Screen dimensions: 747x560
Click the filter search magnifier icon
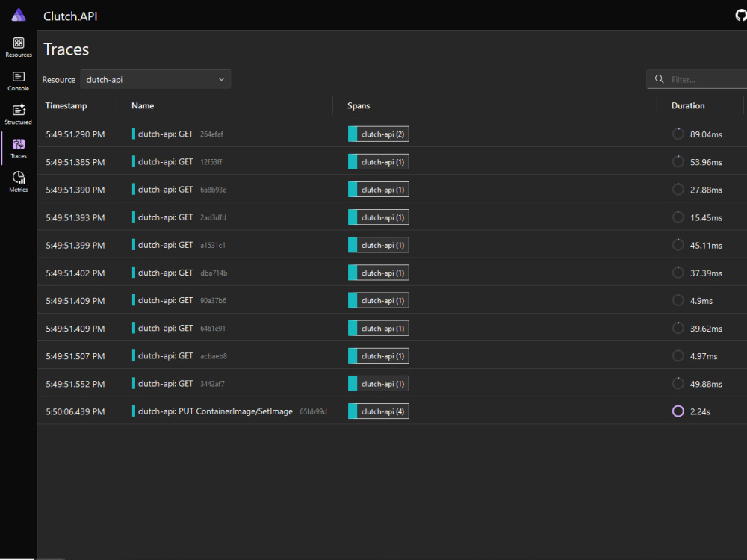pos(660,79)
